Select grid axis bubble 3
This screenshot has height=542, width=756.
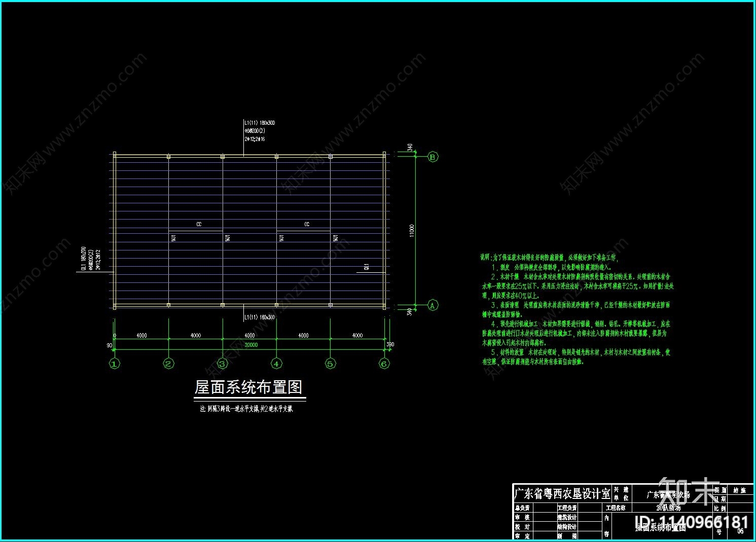pos(223,364)
